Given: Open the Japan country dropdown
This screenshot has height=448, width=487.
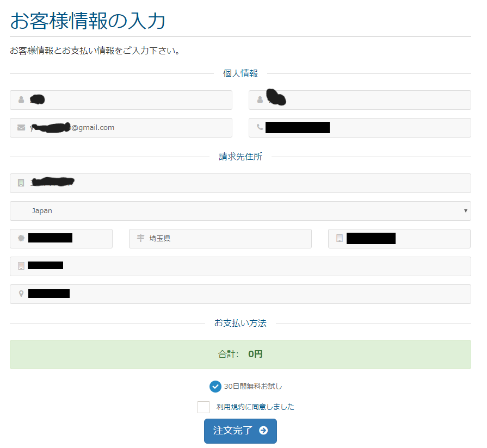Looking at the screenshot, I should tap(240, 211).
